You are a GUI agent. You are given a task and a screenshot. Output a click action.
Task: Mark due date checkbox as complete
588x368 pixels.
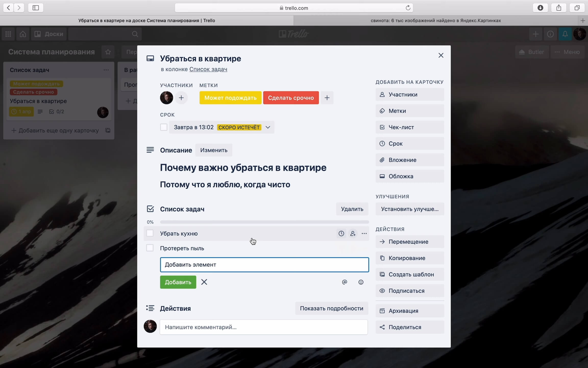164,127
